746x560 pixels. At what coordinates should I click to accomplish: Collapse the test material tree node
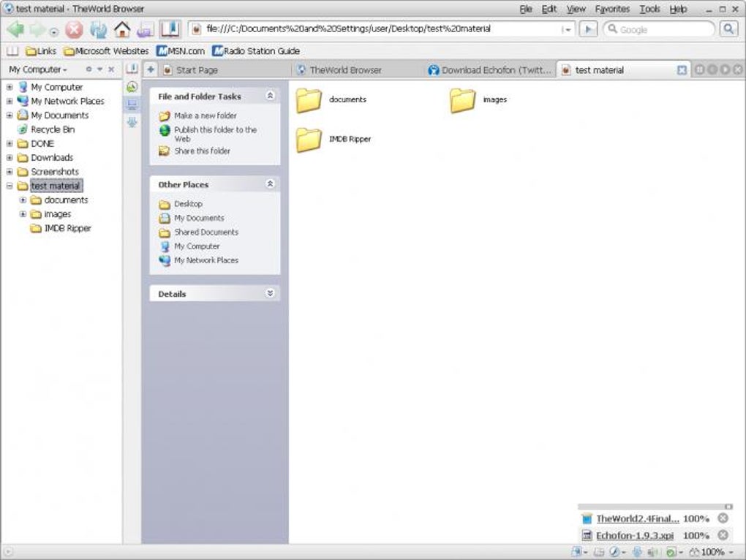pyautogui.click(x=10, y=186)
